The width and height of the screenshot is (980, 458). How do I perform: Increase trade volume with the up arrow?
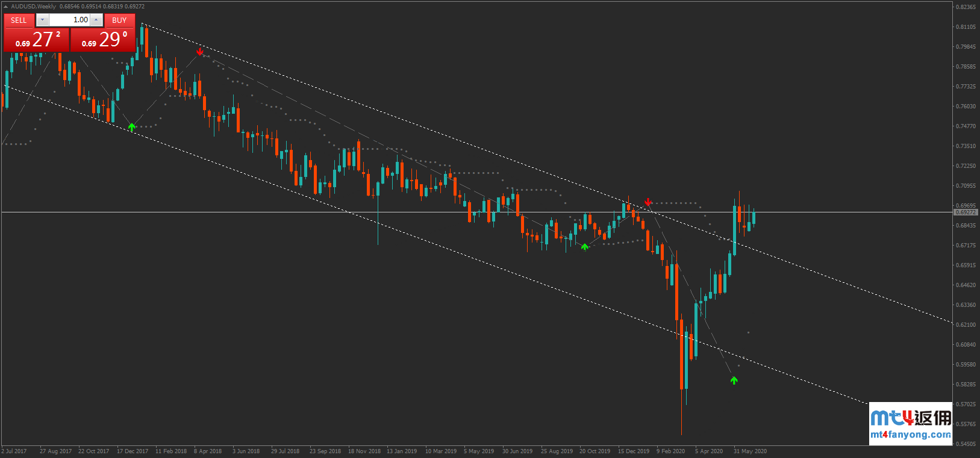pyautogui.click(x=96, y=20)
